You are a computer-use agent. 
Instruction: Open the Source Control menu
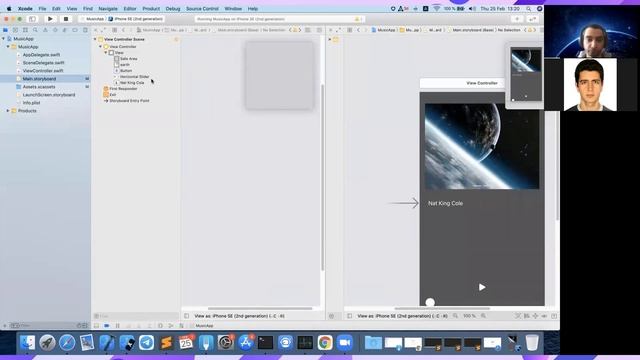202,8
